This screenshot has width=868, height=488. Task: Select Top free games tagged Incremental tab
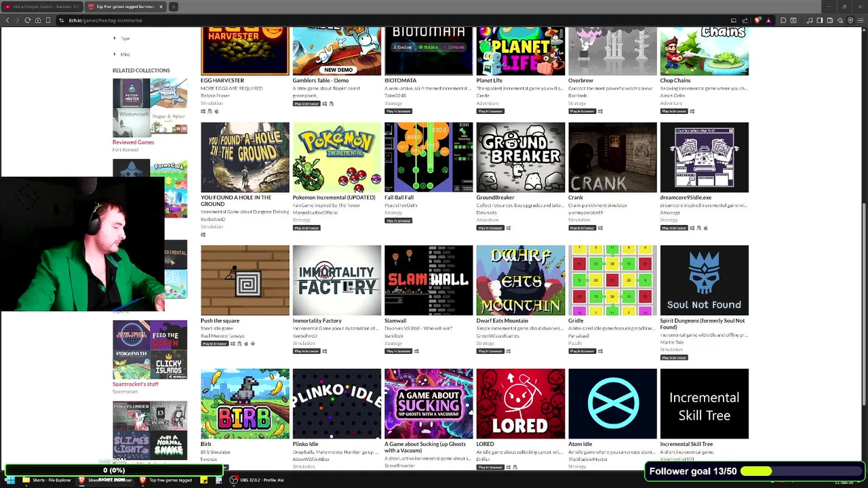click(124, 7)
